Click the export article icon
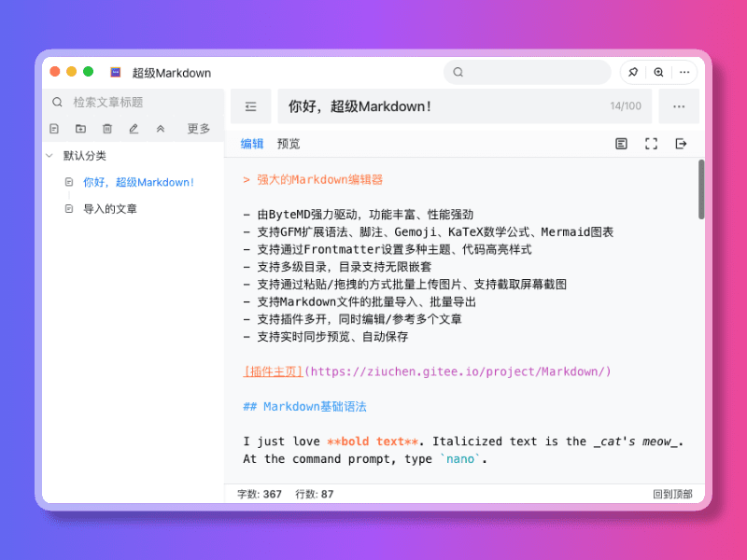 pyautogui.click(x=681, y=144)
